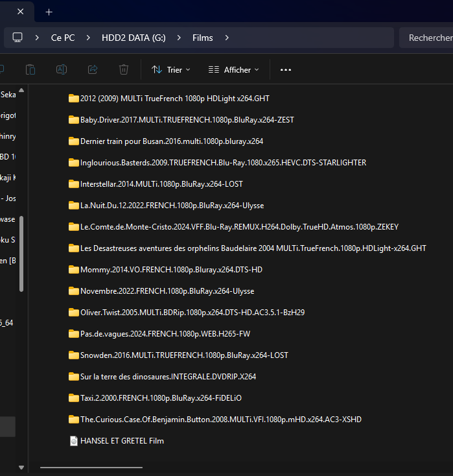The height and width of the screenshot is (476, 453).
Task: Click file icon of HANSEL ET GRETEL Film
Action: pyautogui.click(x=73, y=441)
